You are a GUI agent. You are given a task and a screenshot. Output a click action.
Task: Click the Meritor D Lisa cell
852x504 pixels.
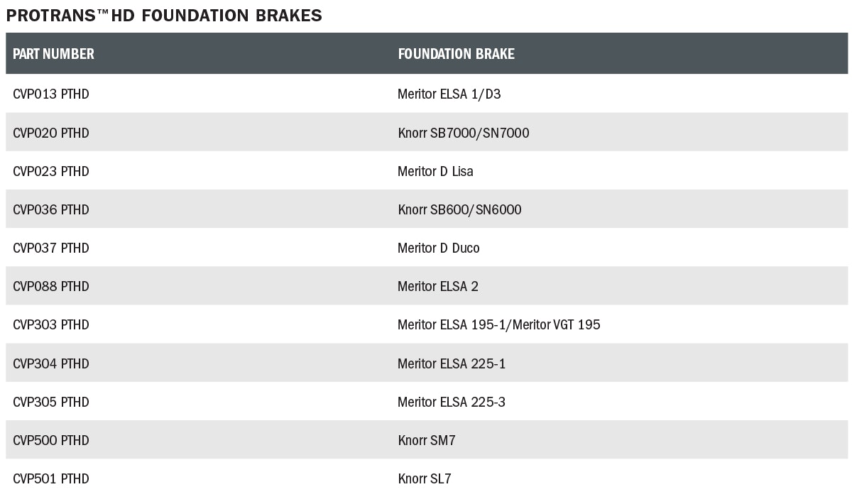tap(435, 171)
